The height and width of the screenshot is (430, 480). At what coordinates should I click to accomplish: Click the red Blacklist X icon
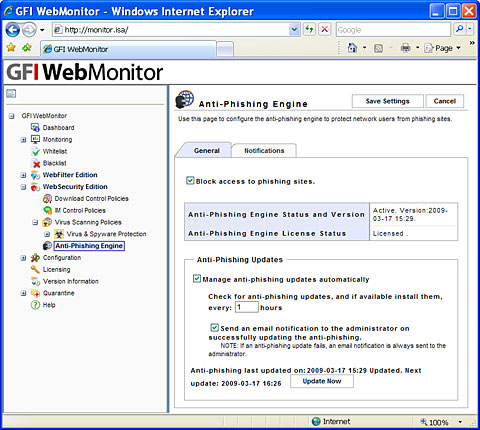(36, 163)
